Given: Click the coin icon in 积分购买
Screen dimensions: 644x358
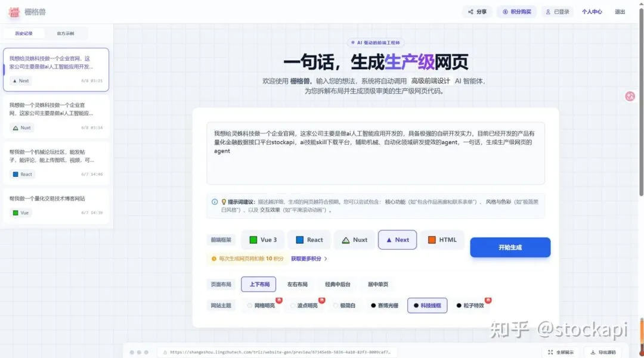Looking at the screenshot, I should click(x=505, y=12).
